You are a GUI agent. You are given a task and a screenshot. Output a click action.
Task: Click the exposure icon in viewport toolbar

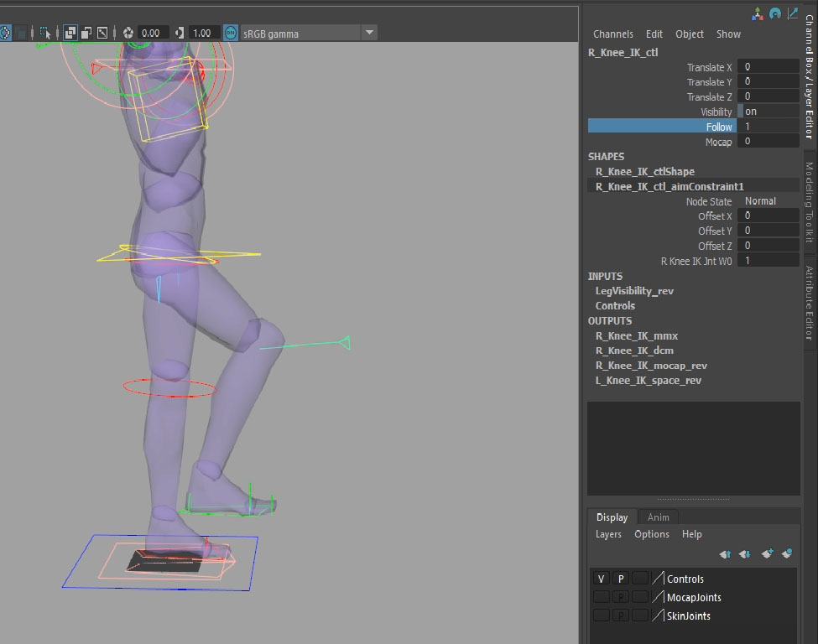[128, 33]
